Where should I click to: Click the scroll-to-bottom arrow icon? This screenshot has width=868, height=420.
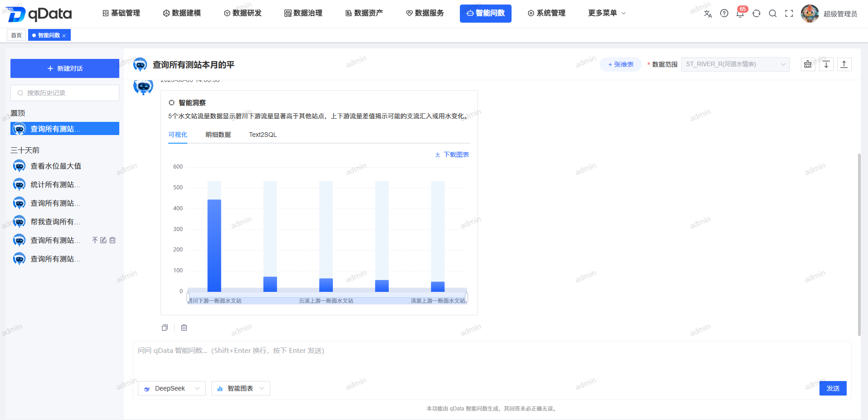tap(826, 64)
